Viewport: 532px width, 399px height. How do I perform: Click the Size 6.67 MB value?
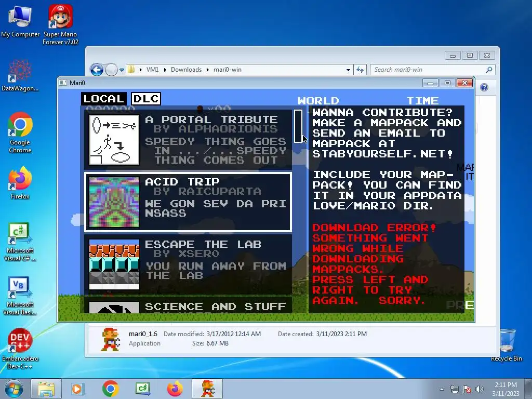click(218, 343)
